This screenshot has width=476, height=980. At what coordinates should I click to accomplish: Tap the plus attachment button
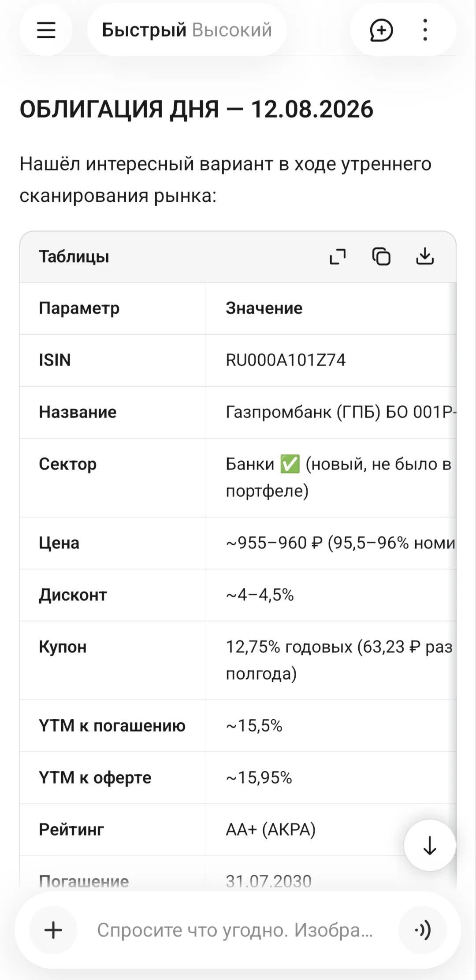click(x=53, y=930)
